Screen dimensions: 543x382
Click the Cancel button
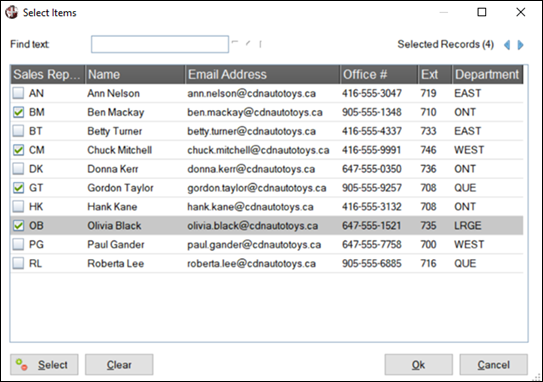[x=493, y=365]
